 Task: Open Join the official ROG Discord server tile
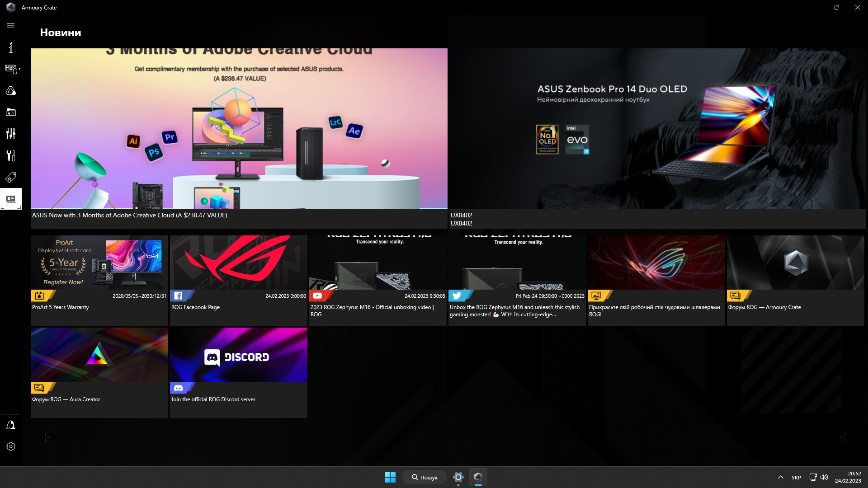click(238, 372)
